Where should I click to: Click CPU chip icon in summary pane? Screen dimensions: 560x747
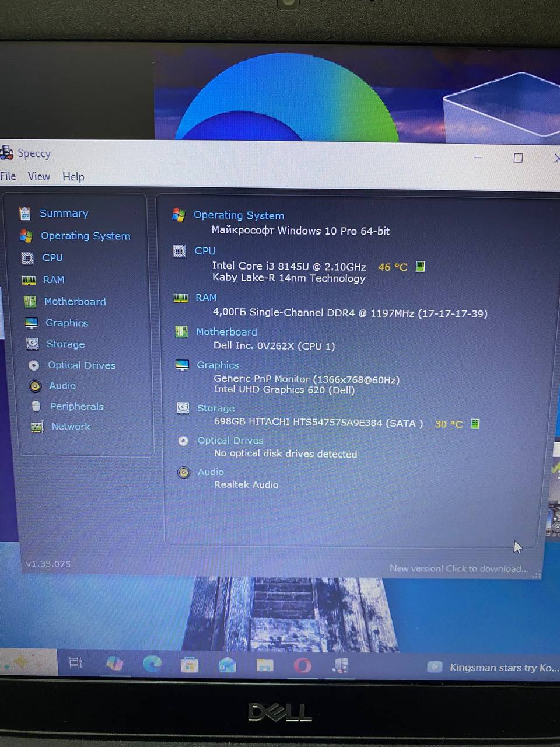[x=180, y=251]
